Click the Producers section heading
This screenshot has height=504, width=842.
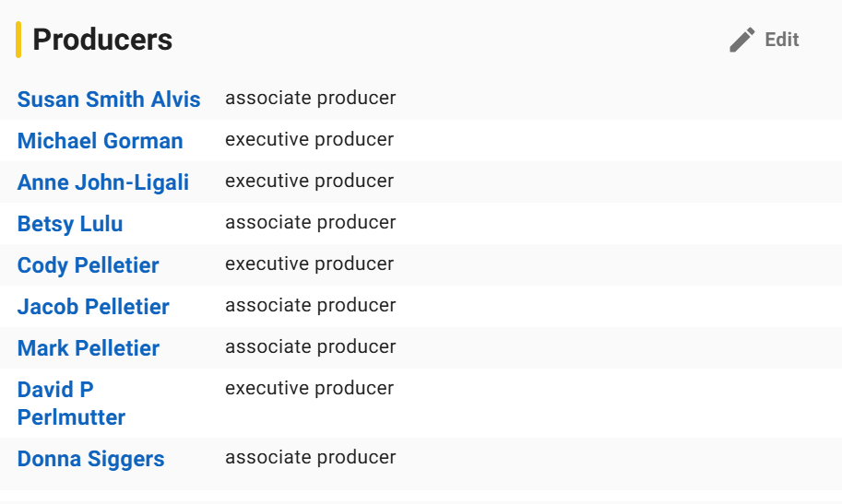tap(102, 40)
